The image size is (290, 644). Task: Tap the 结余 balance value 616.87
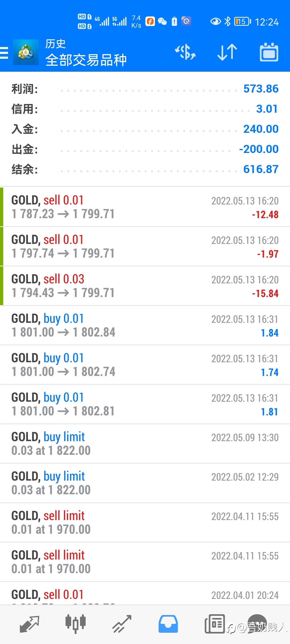tap(261, 169)
